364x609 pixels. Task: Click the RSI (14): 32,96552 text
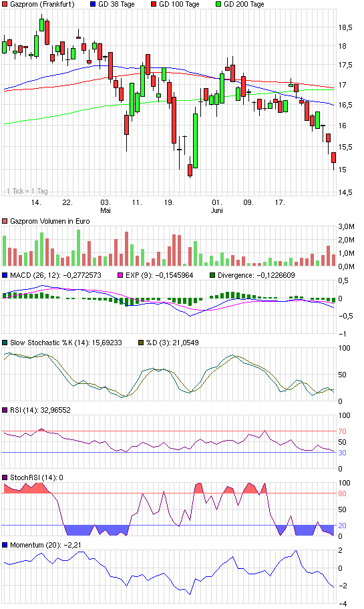pos(40,410)
